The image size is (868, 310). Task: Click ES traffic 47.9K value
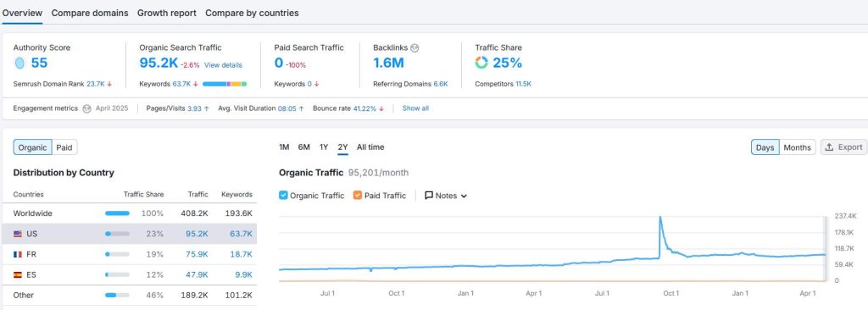click(x=197, y=275)
